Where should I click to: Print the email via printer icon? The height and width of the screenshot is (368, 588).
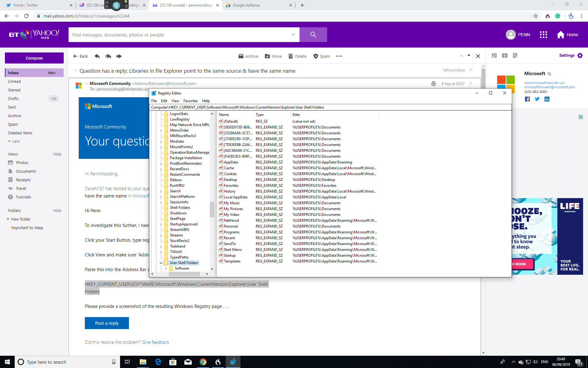(x=433, y=84)
